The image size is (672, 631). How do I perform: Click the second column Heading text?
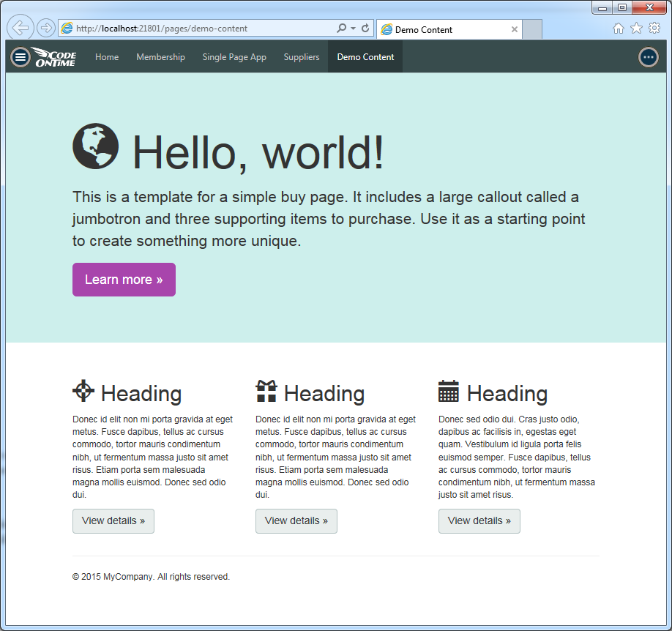click(324, 394)
